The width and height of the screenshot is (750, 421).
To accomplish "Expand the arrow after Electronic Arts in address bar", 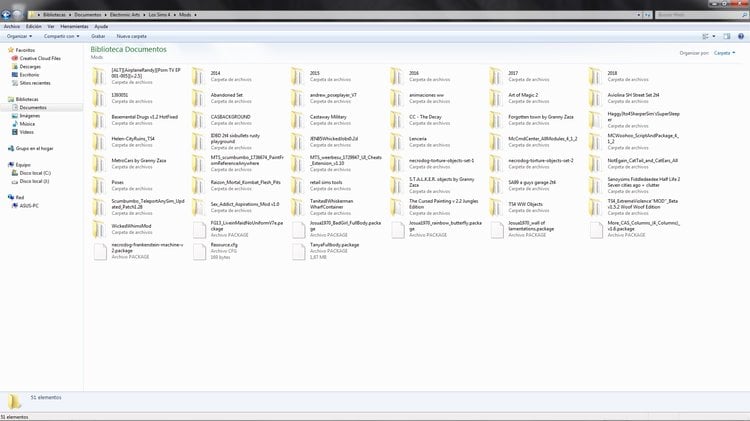I will [x=144, y=15].
